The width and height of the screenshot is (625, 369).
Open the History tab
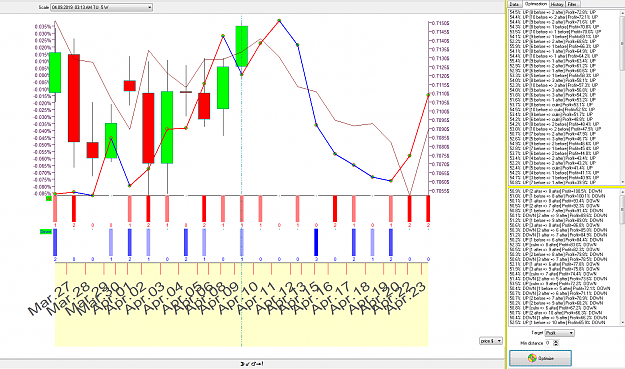[x=556, y=4]
